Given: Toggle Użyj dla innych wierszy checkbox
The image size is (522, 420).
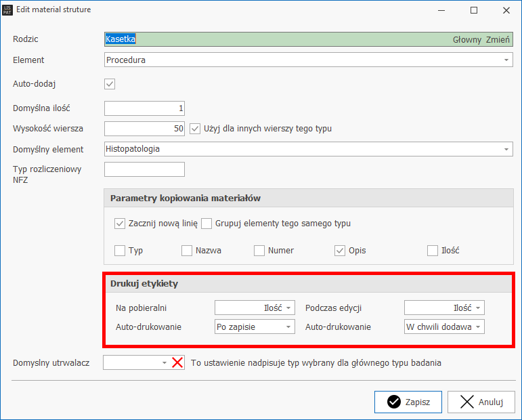Looking at the screenshot, I should click(x=195, y=128).
